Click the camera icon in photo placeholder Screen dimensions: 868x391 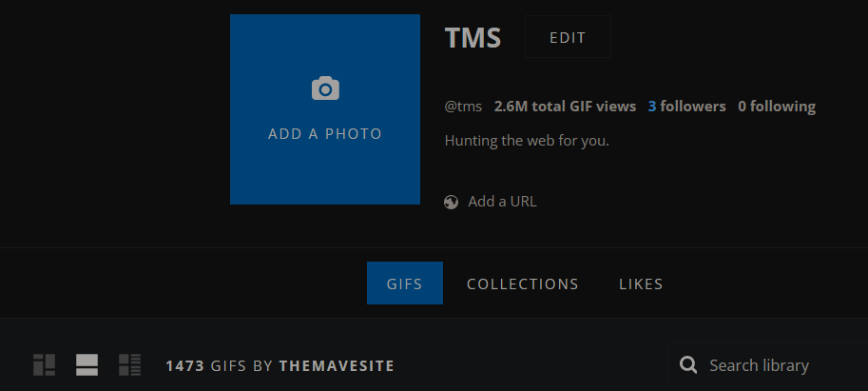[x=325, y=88]
